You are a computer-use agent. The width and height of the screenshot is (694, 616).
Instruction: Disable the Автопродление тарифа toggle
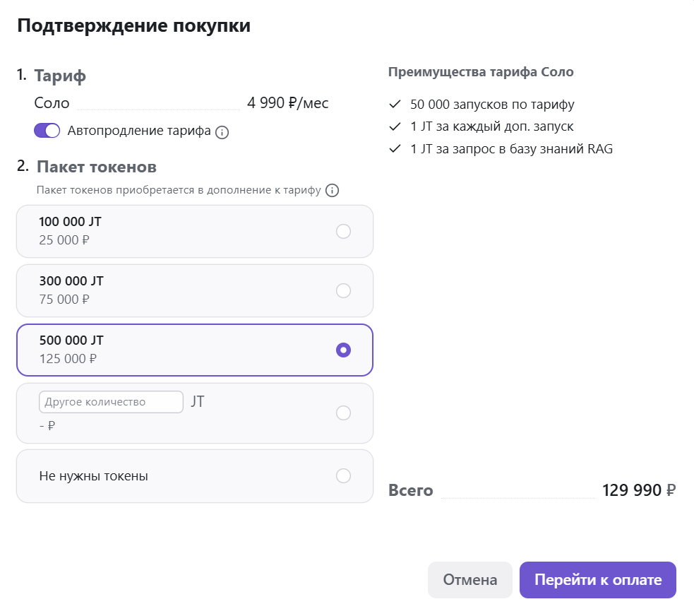tap(47, 131)
